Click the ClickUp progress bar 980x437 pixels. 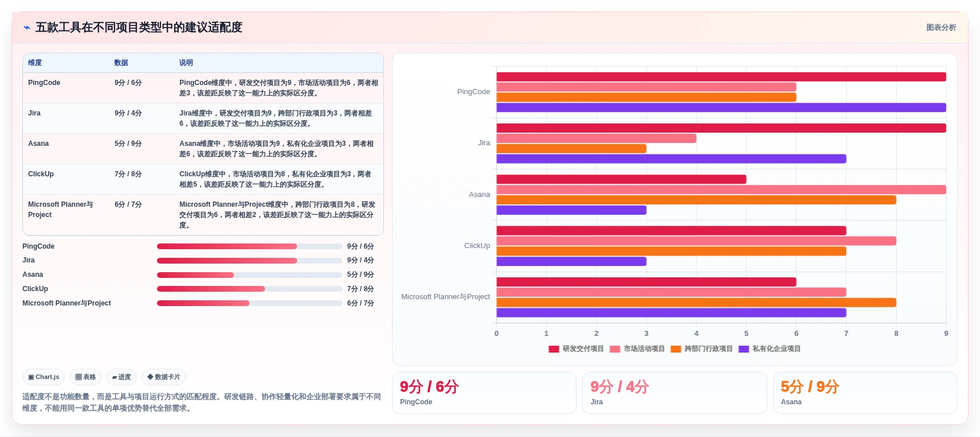[249, 289]
